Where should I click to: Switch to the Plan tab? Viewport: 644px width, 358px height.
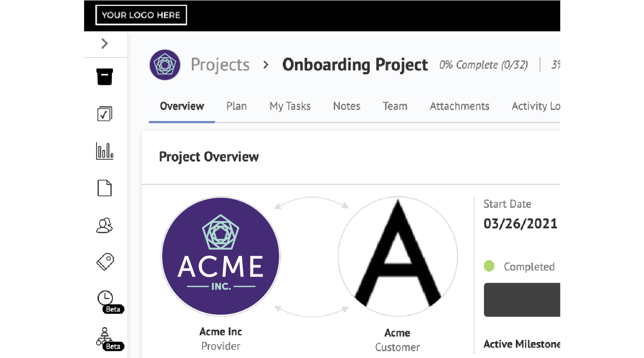pos(236,106)
